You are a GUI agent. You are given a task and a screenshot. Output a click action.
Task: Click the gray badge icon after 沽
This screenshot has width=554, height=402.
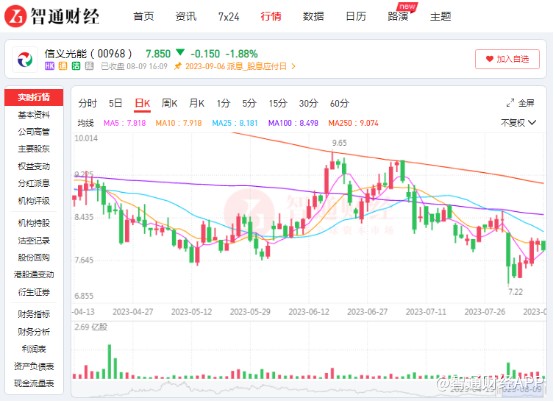89,66
